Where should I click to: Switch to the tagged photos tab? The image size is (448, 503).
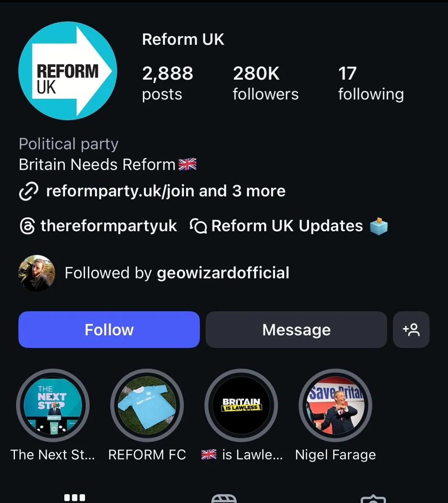[373, 498]
